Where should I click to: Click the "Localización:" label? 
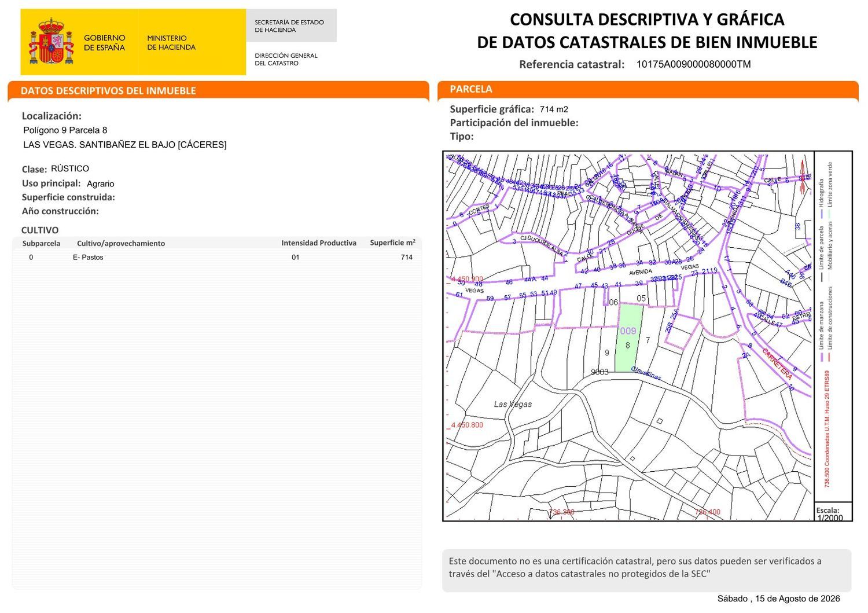pos(52,116)
